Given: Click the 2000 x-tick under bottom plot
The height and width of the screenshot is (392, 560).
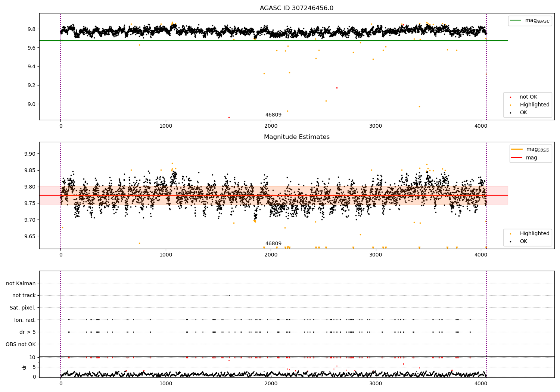Looking at the screenshot, I should click(x=271, y=384).
